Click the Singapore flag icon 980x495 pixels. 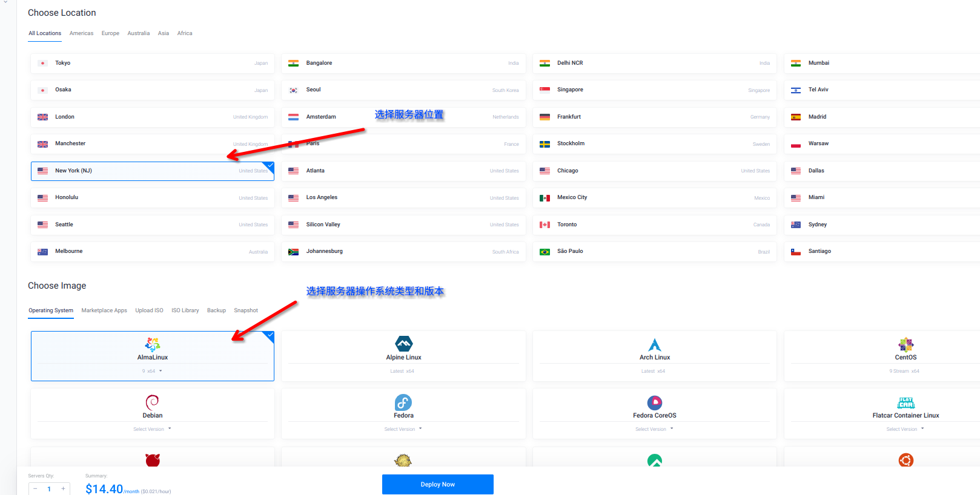545,90
